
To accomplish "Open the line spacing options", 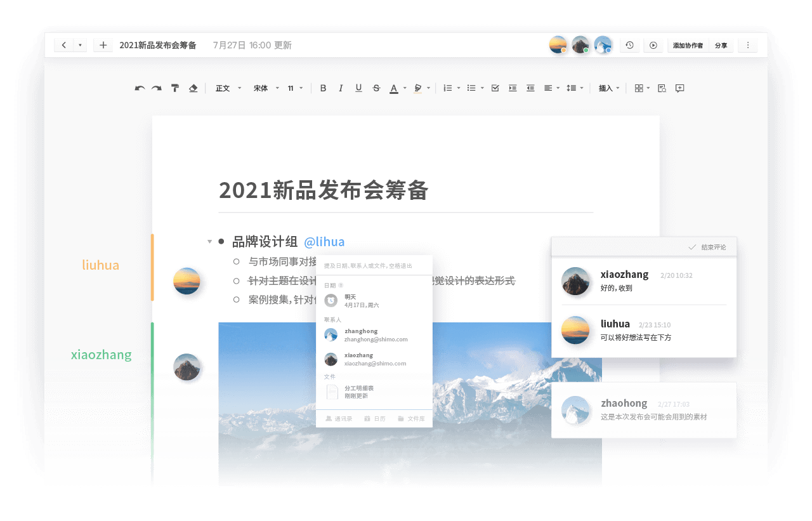I will click(x=575, y=88).
